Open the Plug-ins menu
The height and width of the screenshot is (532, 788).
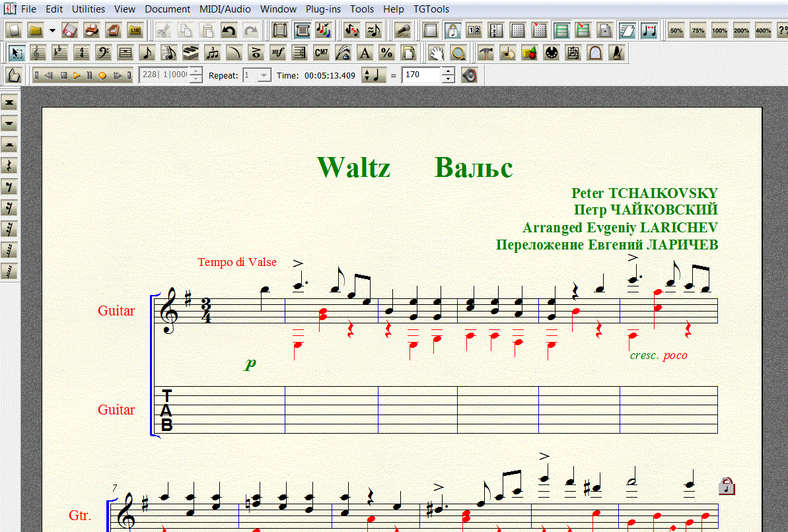pyautogui.click(x=323, y=9)
